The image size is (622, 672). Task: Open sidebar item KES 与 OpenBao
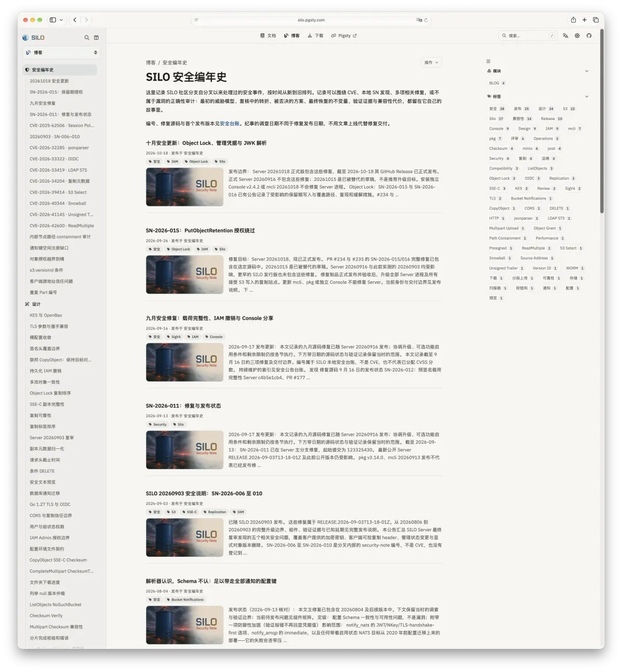46,315
